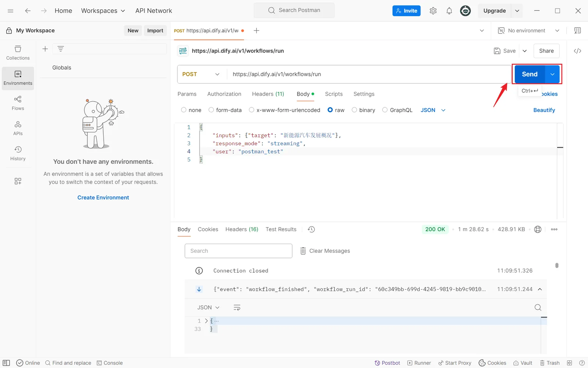Switch to the Headers (11) tab
Image resolution: width=588 pixels, height=368 pixels.
click(268, 94)
